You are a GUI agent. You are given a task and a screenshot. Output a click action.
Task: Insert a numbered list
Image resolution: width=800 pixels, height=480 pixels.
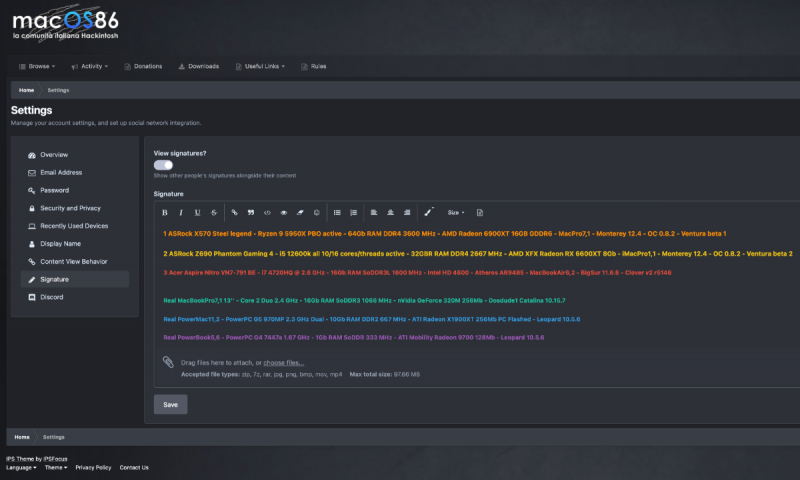point(353,213)
